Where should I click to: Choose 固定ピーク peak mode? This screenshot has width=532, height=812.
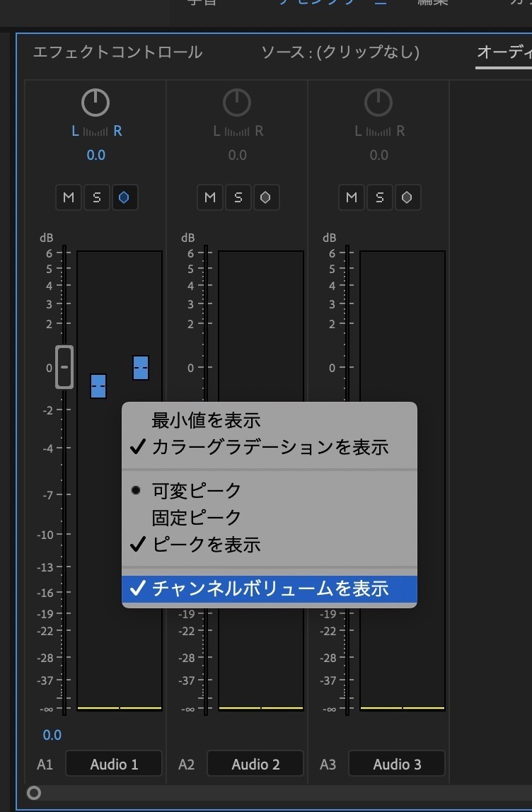pos(196,517)
